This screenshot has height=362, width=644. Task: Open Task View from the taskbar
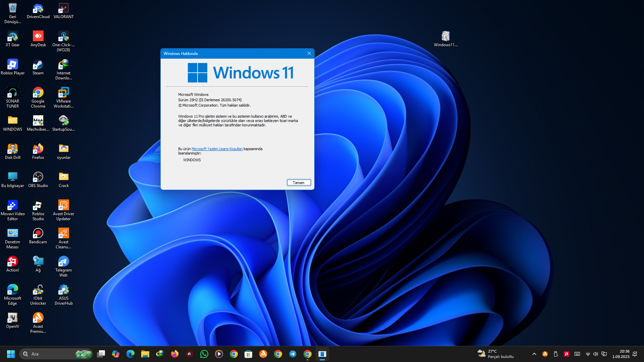tap(101, 354)
